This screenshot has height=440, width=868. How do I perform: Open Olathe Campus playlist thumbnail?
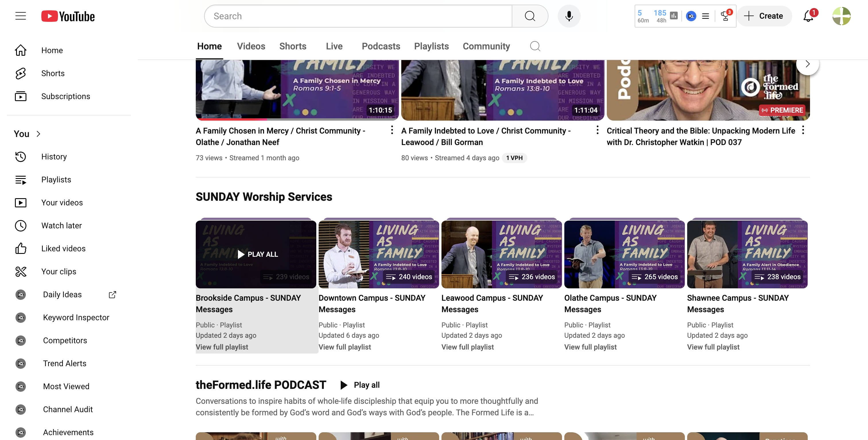[624, 254]
